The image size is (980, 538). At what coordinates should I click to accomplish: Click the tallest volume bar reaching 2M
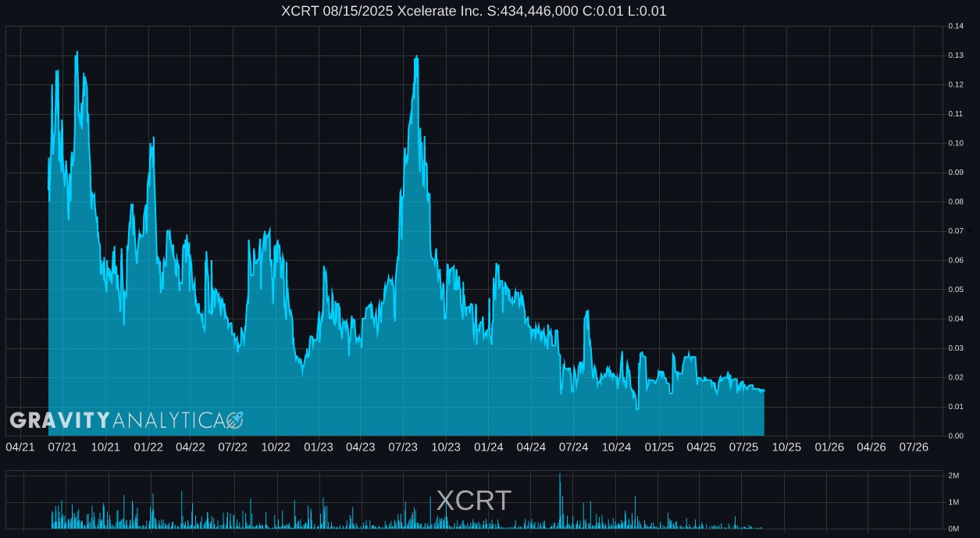pos(560,501)
